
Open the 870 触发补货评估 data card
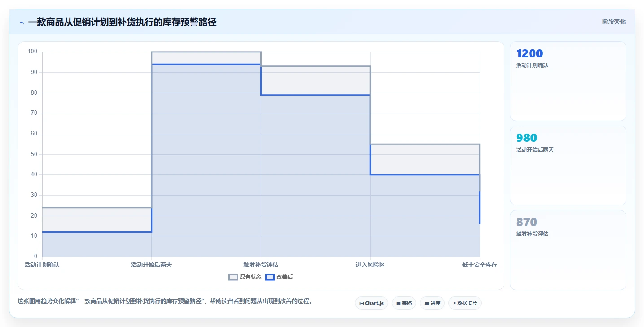point(568,250)
